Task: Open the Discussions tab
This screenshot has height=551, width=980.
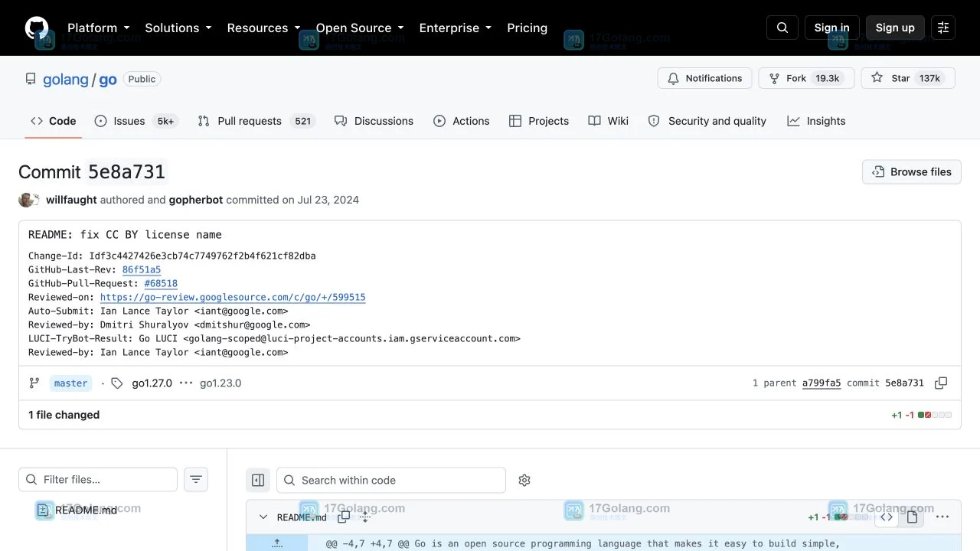Action: [374, 121]
